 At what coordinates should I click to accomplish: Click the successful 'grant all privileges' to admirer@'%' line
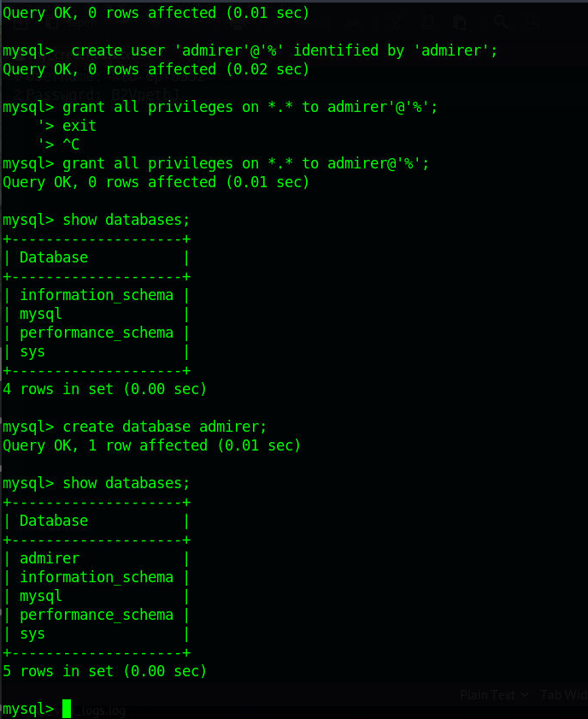click(245, 163)
